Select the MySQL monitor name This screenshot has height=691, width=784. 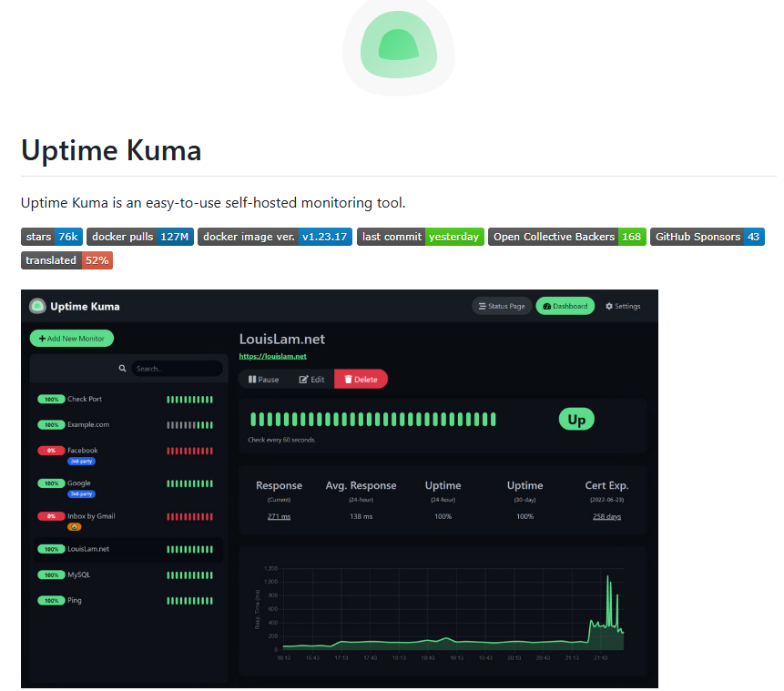click(79, 575)
